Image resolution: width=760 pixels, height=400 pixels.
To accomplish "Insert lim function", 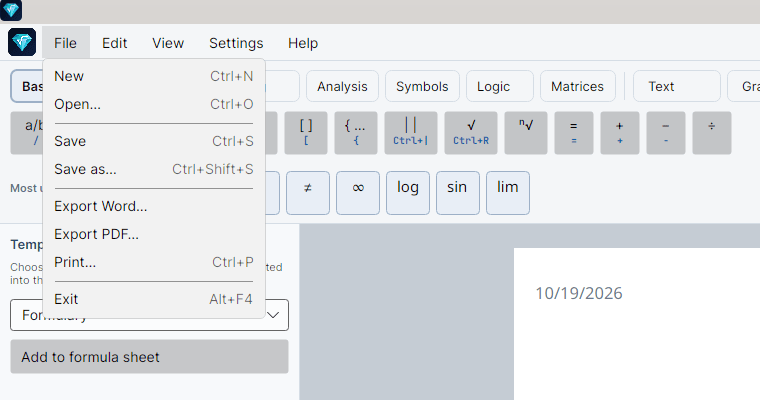I will [507, 192].
